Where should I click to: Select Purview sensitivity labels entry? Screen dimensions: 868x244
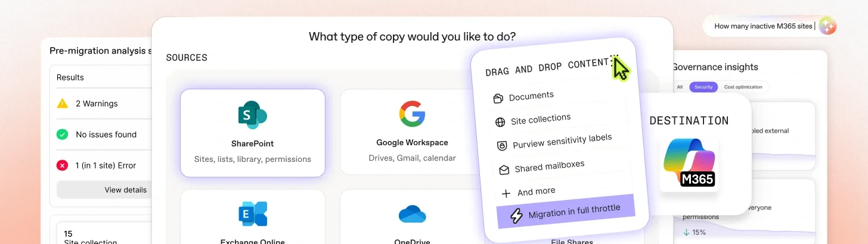(x=553, y=142)
